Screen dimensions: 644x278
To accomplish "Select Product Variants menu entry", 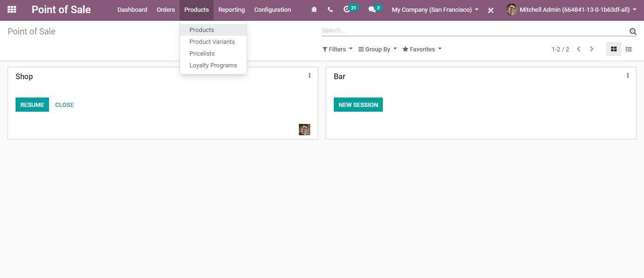I will [213, 41].
